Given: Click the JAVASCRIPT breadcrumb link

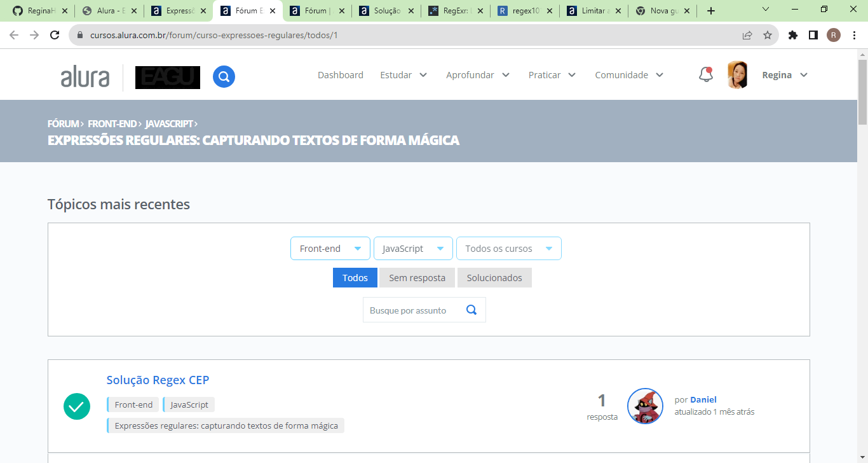Looking at the screenshot, I should pos(169,123).
